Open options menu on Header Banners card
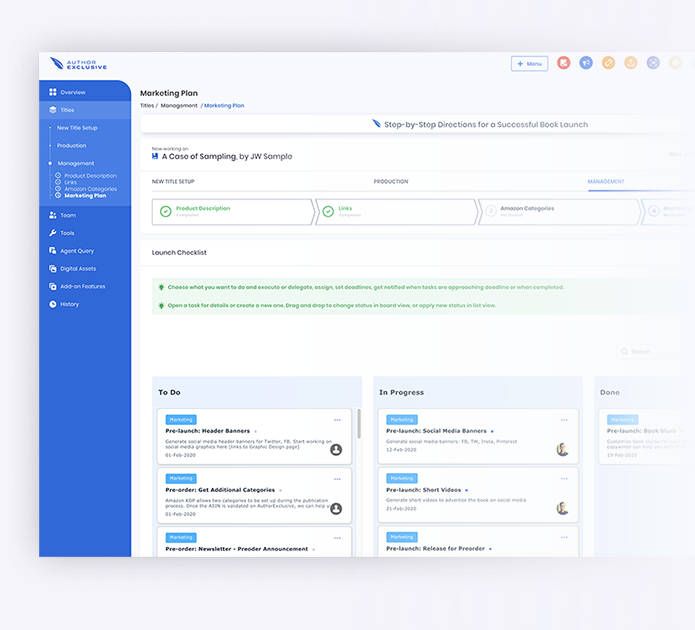 pyautogui.click(x=337, y=420)
